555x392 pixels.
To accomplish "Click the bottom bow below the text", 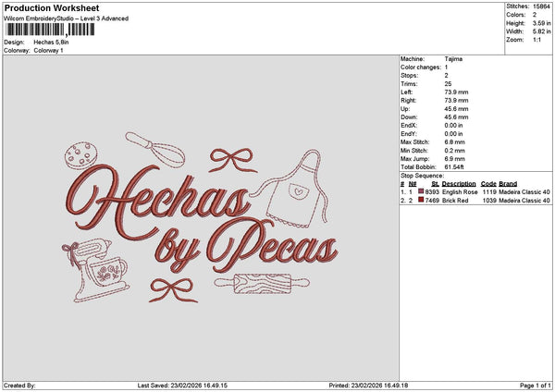I will point(174,288).
